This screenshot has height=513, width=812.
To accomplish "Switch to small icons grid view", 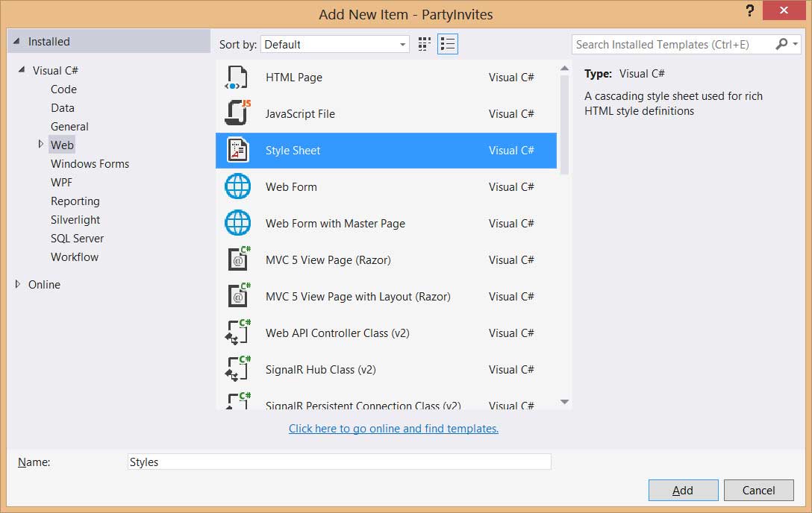I will point(424,45).
